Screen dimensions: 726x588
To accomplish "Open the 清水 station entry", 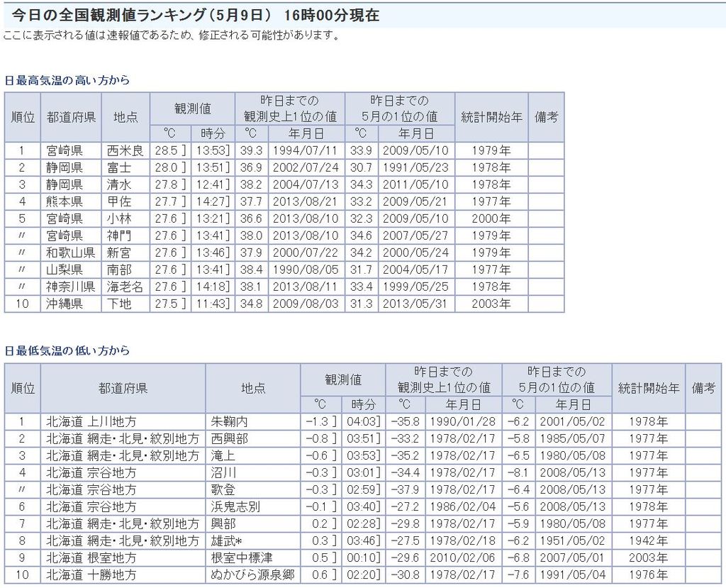I will (119, 184).
